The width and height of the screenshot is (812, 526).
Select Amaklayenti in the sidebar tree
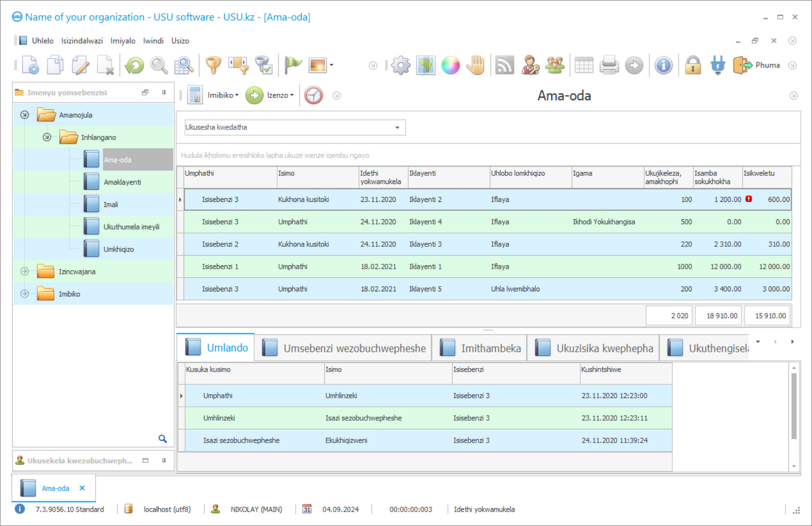pos(122,182)
